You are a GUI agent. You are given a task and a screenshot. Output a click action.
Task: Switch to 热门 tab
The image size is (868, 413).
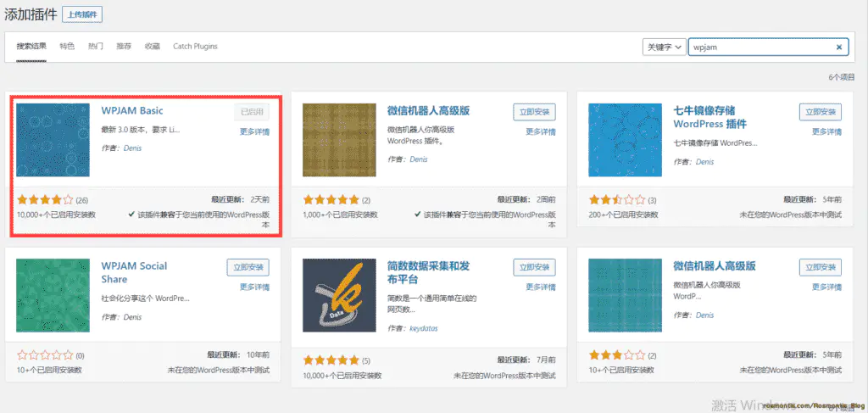point(95,47)
